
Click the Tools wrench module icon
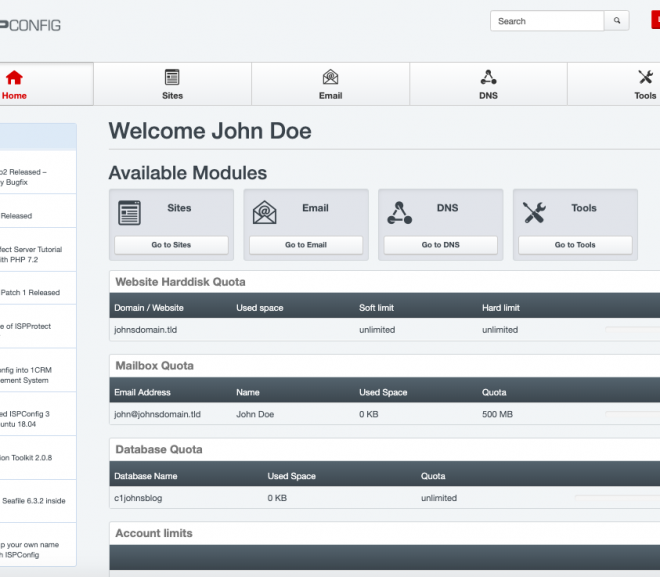click(x=534, y=213)
